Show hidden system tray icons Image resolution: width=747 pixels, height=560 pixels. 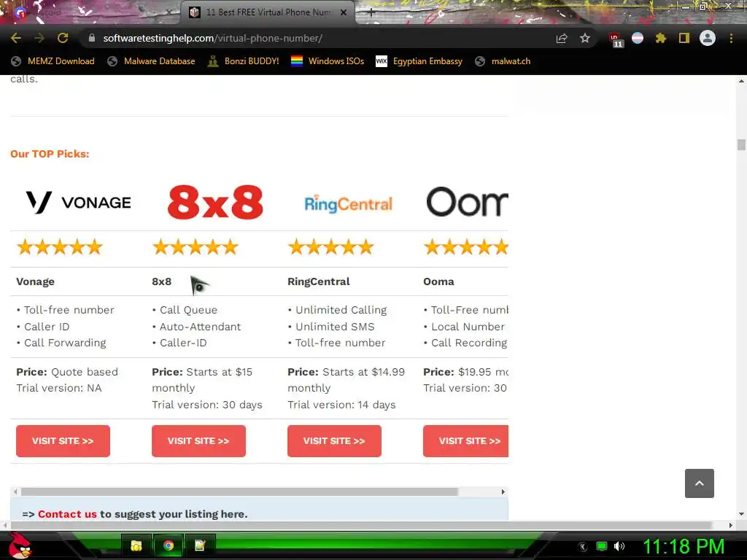coord(582,547)
